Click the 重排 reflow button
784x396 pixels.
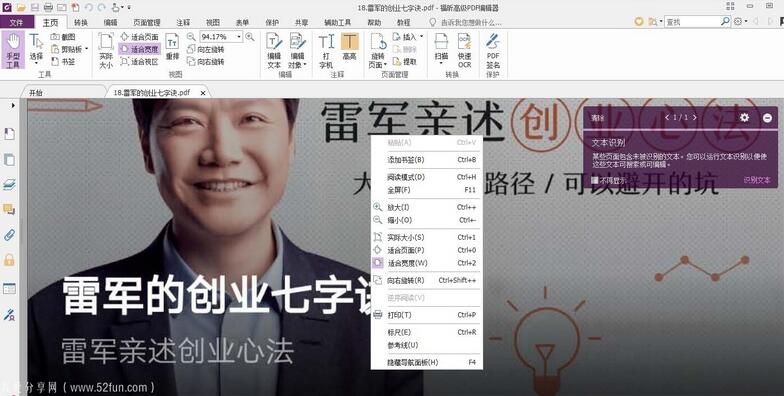(x=172, y=47)
